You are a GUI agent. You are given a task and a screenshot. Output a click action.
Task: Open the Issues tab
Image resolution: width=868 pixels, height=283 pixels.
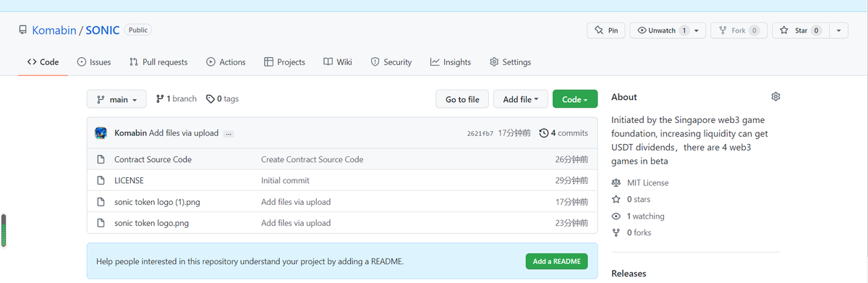tap(94, 62)
